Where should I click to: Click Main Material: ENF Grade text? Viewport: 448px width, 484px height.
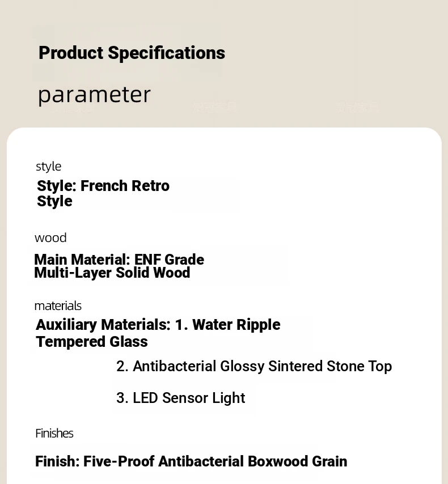(119, 260)
